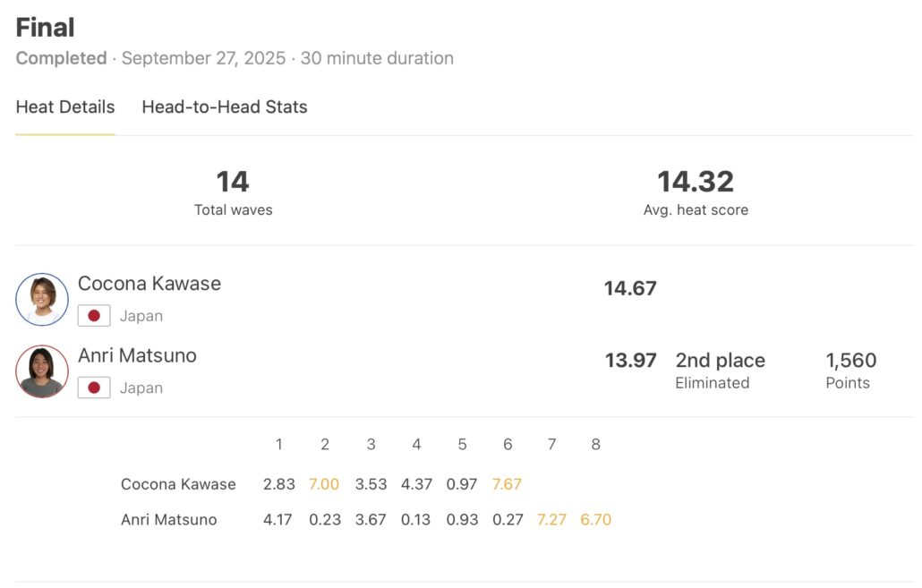Click Kawase's highlighted 7.00 wave score
Screen dimensions: 922x588
324,484
